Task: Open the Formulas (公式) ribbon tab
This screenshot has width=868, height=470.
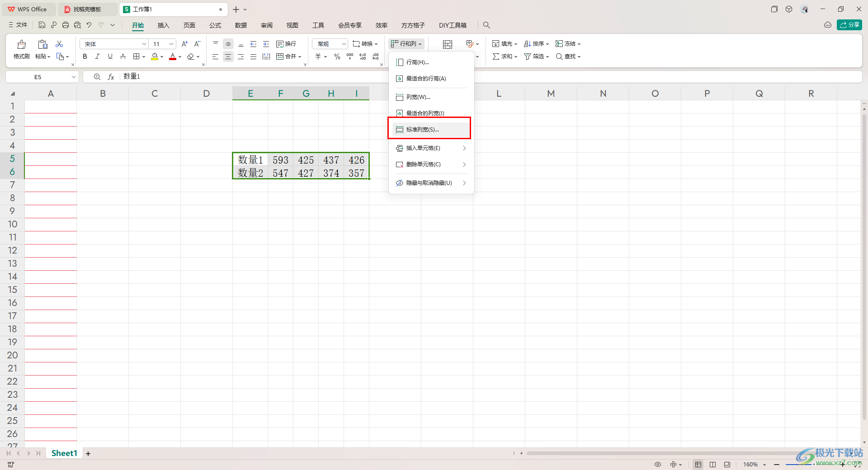Action: (x=215, y=25)
